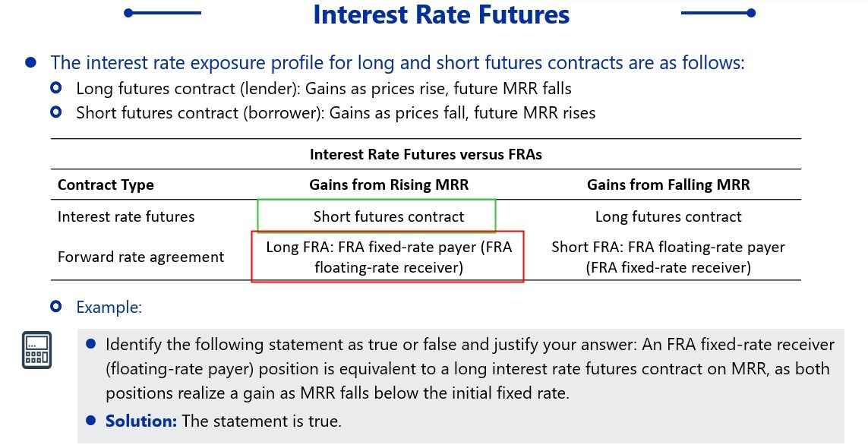
Task: Click the ring bullet before "Long futures contract (lender)"
Action: [55, 89]
